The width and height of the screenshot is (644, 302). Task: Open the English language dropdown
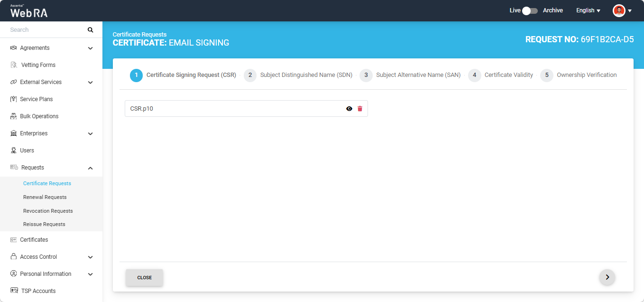[588, 10]
